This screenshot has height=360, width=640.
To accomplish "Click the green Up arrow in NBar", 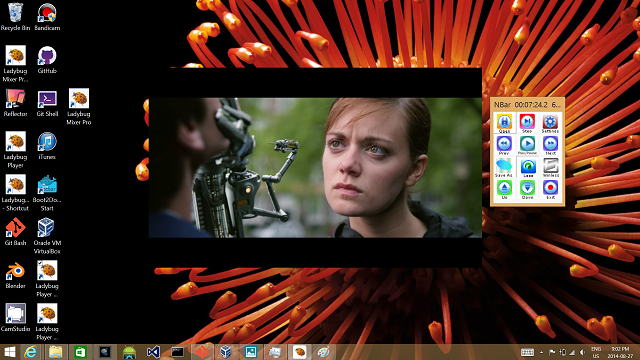I will 504,189.
